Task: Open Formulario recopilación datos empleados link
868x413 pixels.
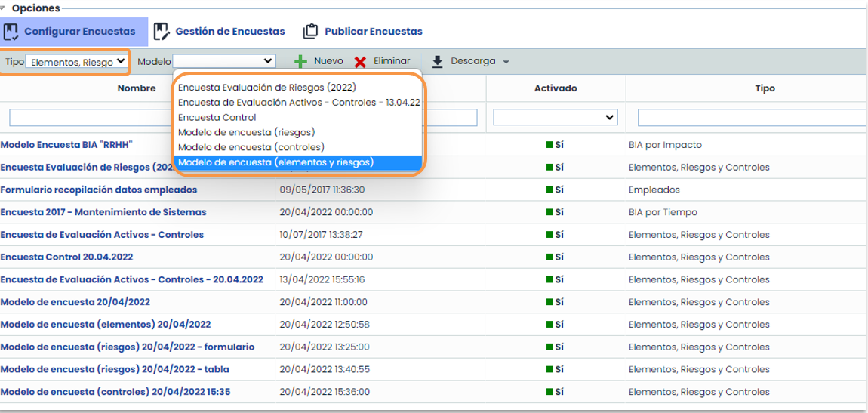Action: pos(99,190)
